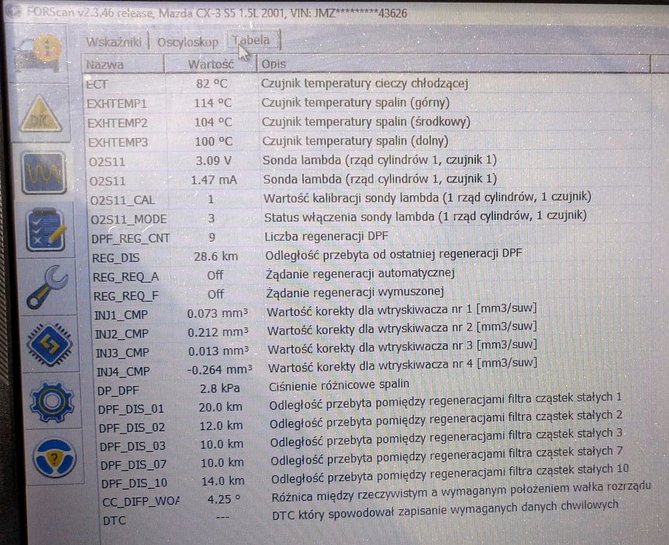Open the DTC trouble codes section
Screen dimensions: 669x545
(x=41, y=115)
